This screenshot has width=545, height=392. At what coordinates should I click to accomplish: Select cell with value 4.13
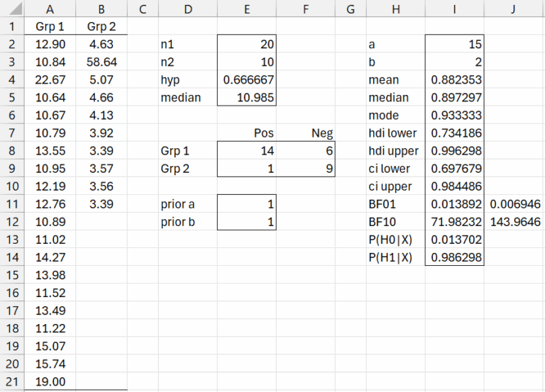point(101,115)
